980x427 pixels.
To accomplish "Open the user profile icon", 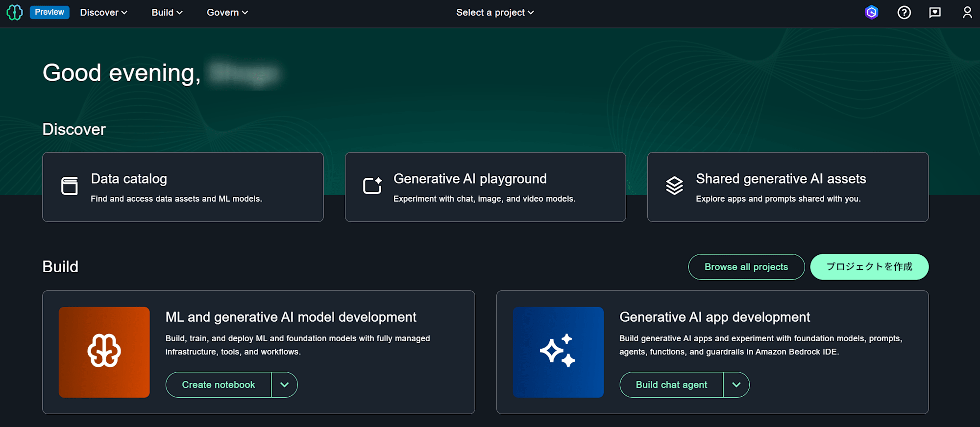I will pos(967,12).
